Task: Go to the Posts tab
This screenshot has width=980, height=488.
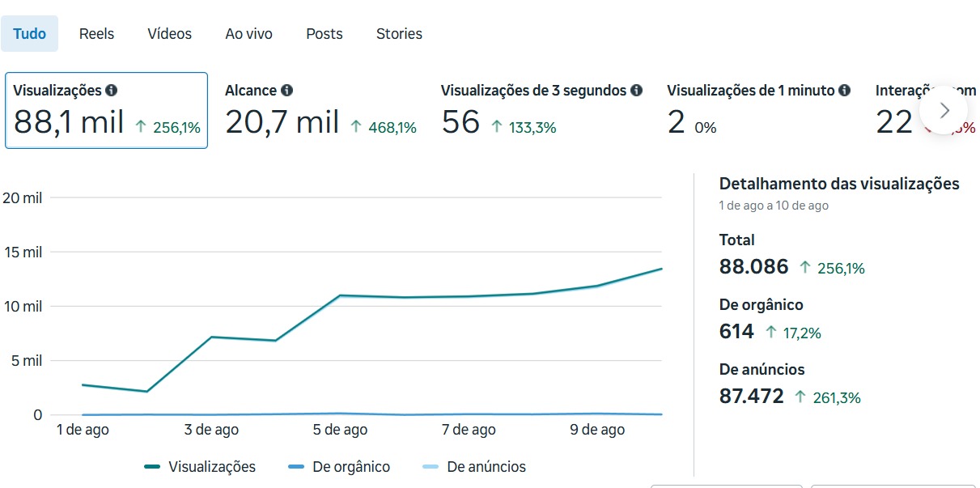Action: tap(324, 34)
